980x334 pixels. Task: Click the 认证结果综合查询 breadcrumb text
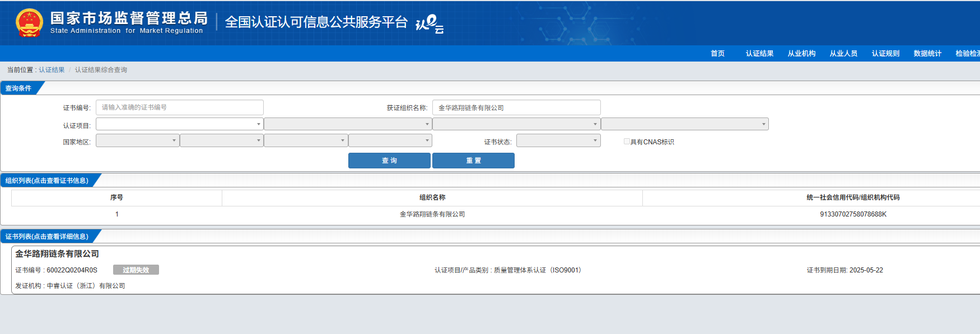coord(101,70)
